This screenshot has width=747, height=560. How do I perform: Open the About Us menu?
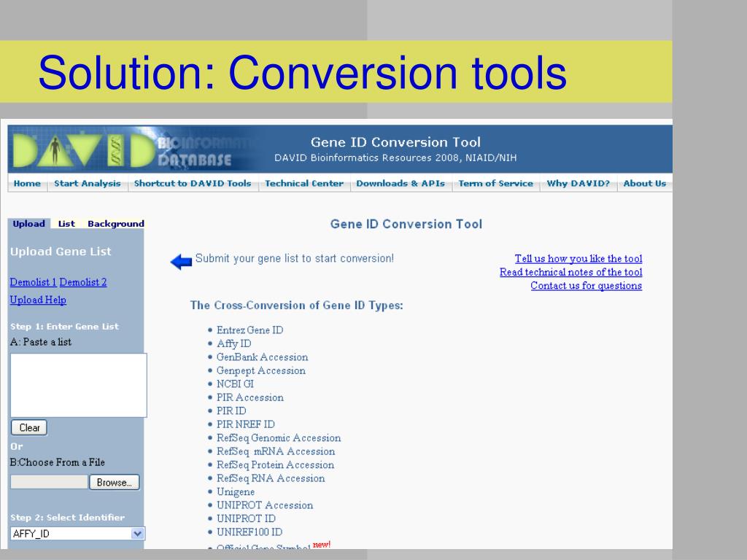coord(645,183)
